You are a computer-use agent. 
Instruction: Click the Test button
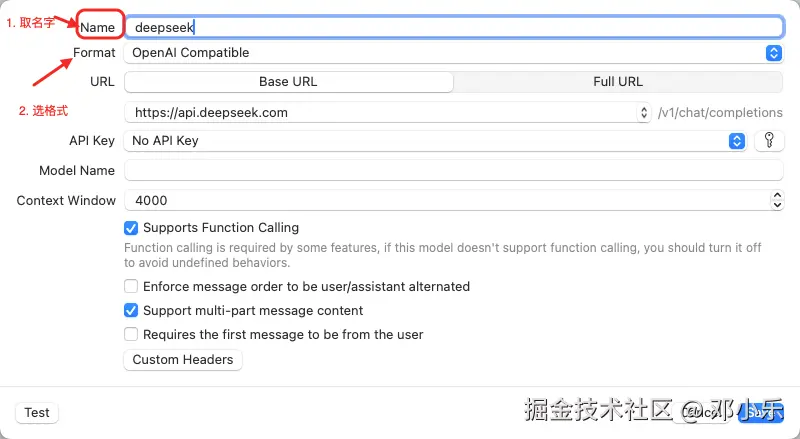click(37, 412)
